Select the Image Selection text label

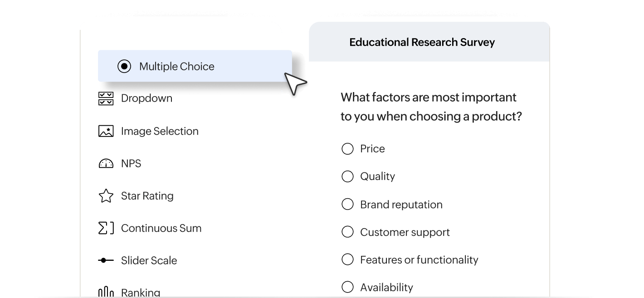(x=160, y=131)
